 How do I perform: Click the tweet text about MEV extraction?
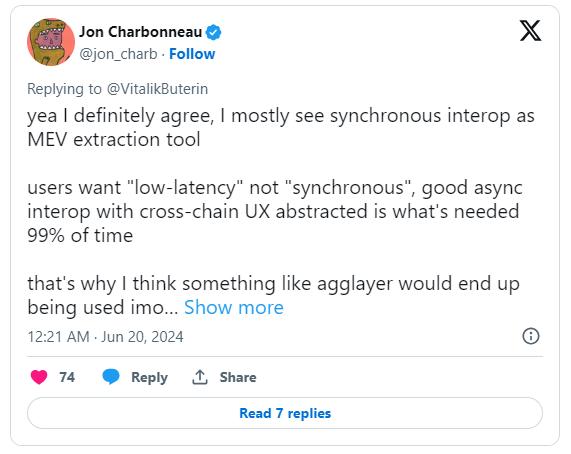[x=281, y=127]
